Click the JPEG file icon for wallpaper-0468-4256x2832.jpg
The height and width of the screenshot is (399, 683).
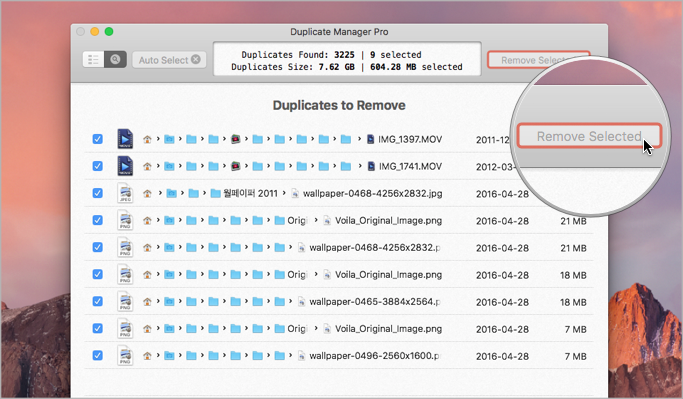click(x=125, y=193)
